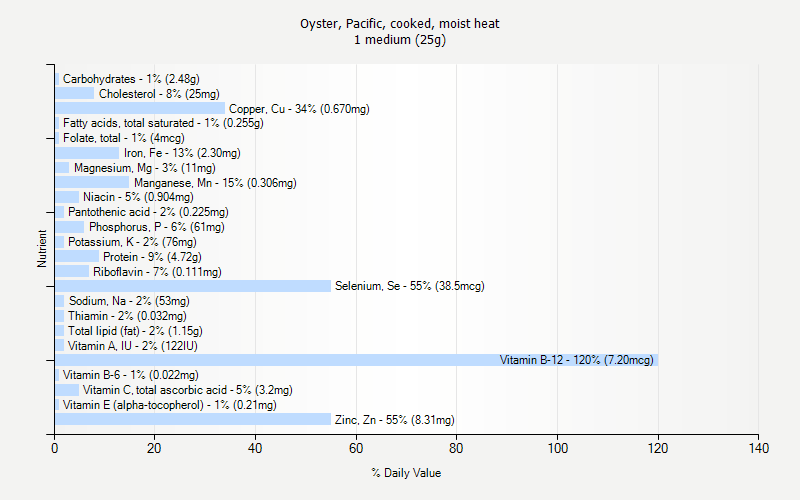Click the 'Nutrient' vertical axis title
The width and height of the screenshot is (800, 500).
click(42, 248)
